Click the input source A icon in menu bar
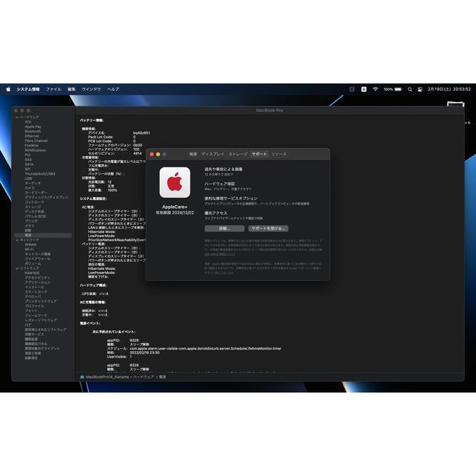This screenshot has height=476, width=476. point(364,89)
